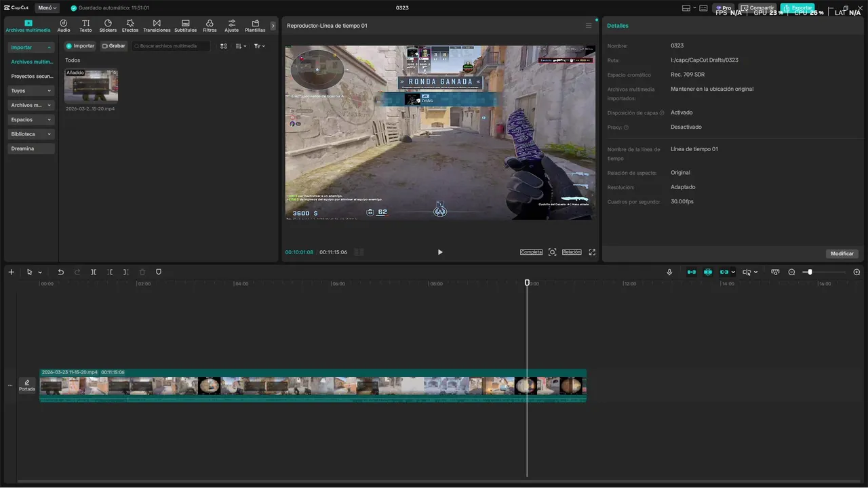The width and height of the screenshot is (868, 488).
Task: Open the Texto tab
Action: point(85,26)
